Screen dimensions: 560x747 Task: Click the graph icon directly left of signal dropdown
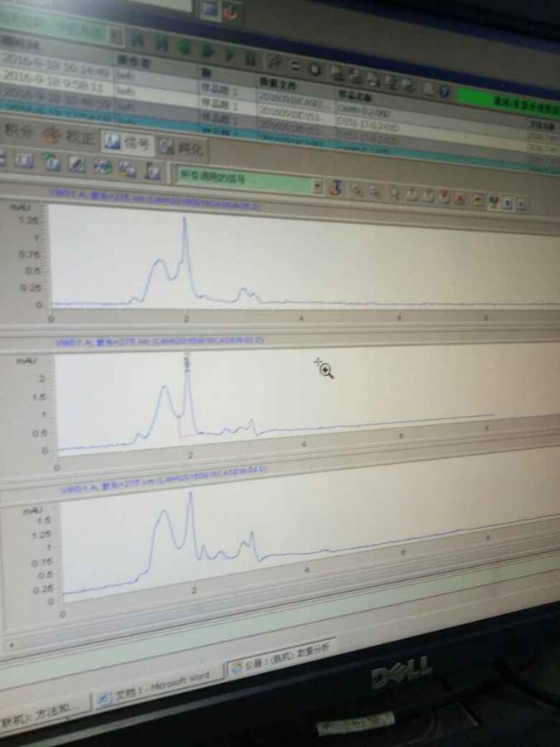[x=152, y=171]
